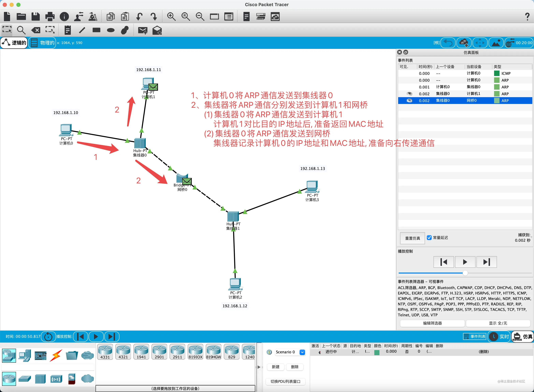Open the network information icon
The image size is (534, 392).
point(64,17)
